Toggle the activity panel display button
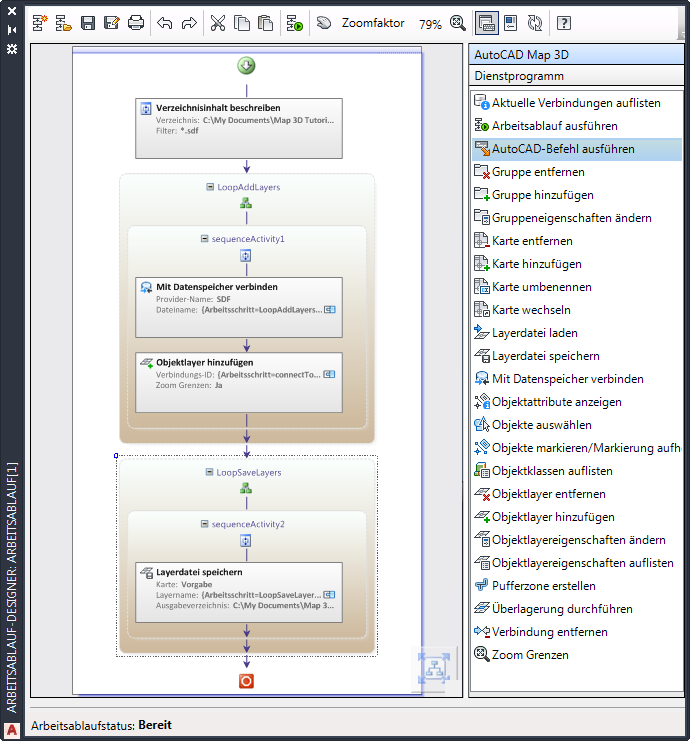This screenshot has height=741, width=690. tap(486, 23)
